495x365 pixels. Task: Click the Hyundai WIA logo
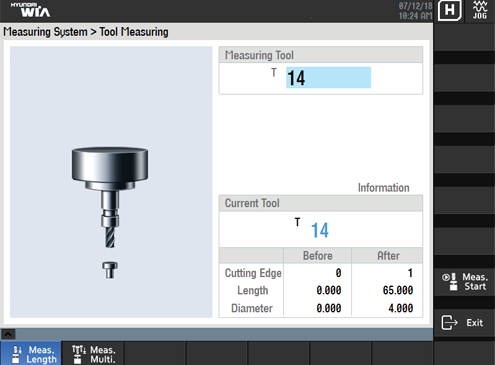(30, 10)
